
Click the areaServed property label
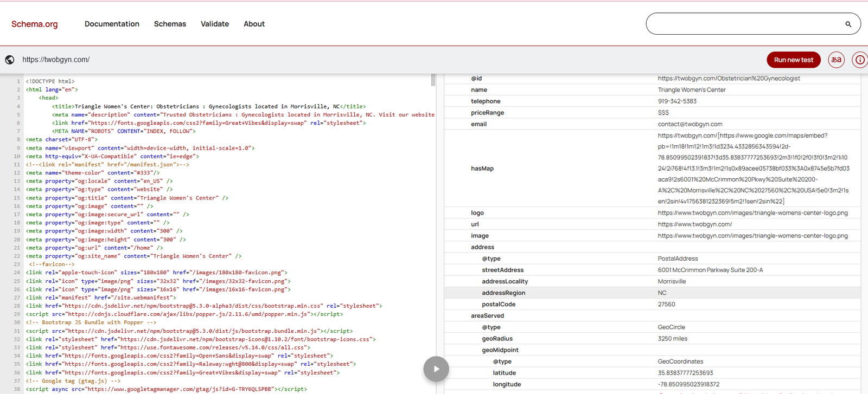tap(487, 315)
